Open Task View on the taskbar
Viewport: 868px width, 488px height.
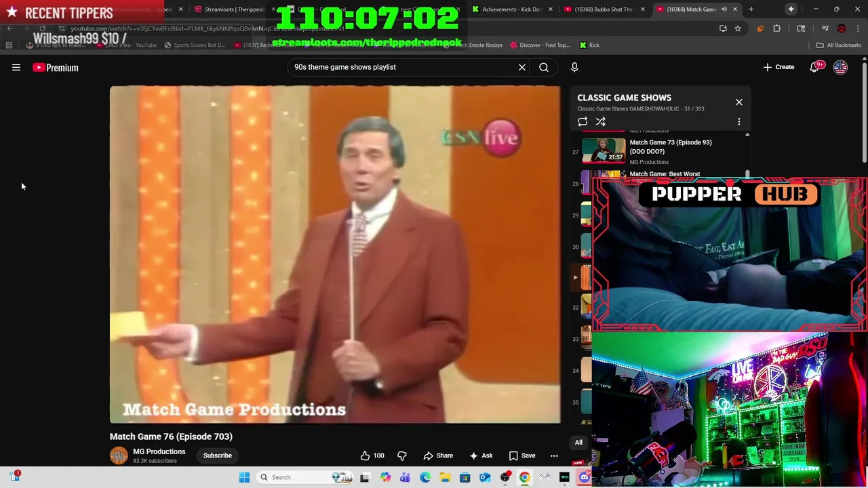click(365, 477)
